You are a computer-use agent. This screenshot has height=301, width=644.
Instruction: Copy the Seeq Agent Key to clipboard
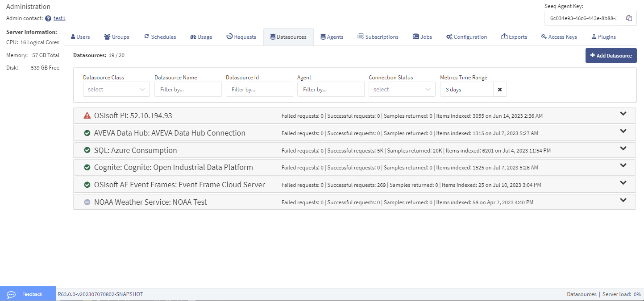(629, 18)
